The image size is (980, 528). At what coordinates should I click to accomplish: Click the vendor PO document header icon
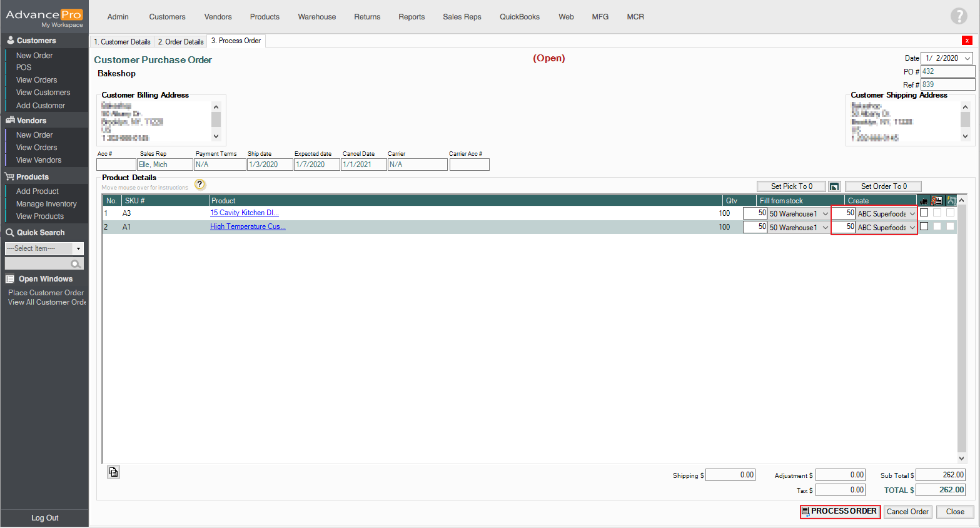tap(937, 201)
